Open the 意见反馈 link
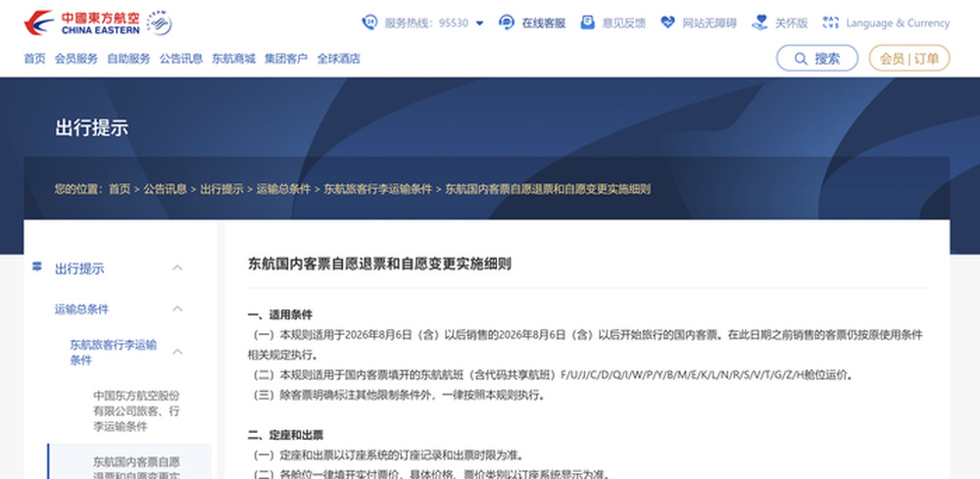This screenshot has height=479, width=980. tap(623, 24)
